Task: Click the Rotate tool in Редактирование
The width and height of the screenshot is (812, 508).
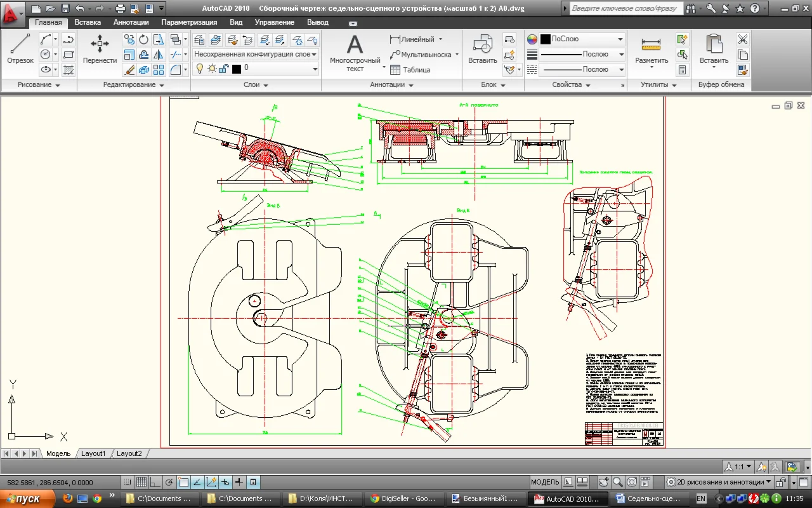Action: [144, 39]
